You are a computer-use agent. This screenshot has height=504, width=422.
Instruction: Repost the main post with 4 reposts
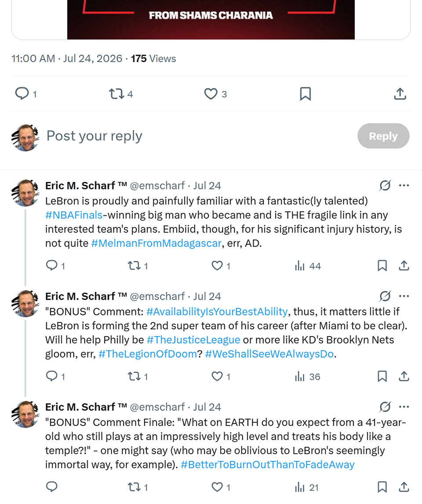[120, 94]
